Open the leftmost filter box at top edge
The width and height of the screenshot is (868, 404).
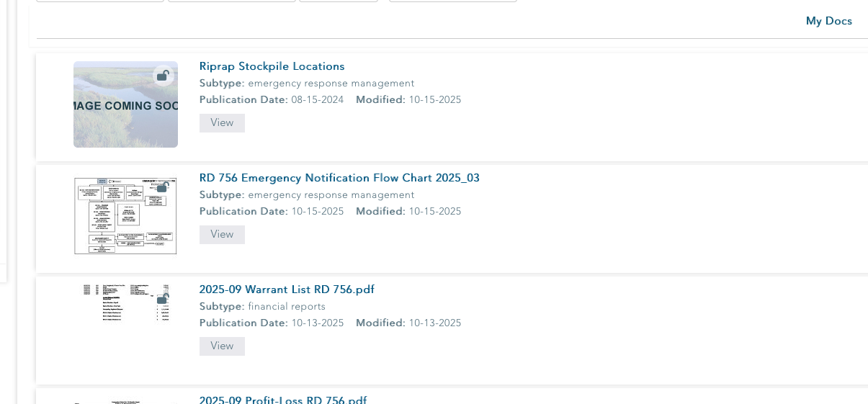point(100,1)
